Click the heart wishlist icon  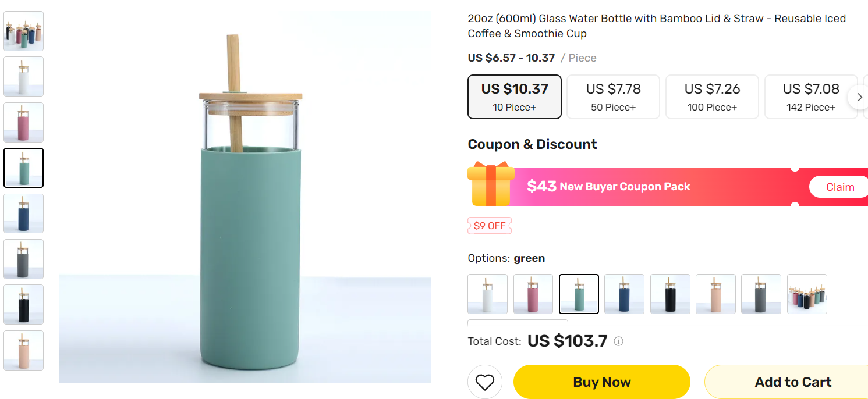click(x=484, y=382)
